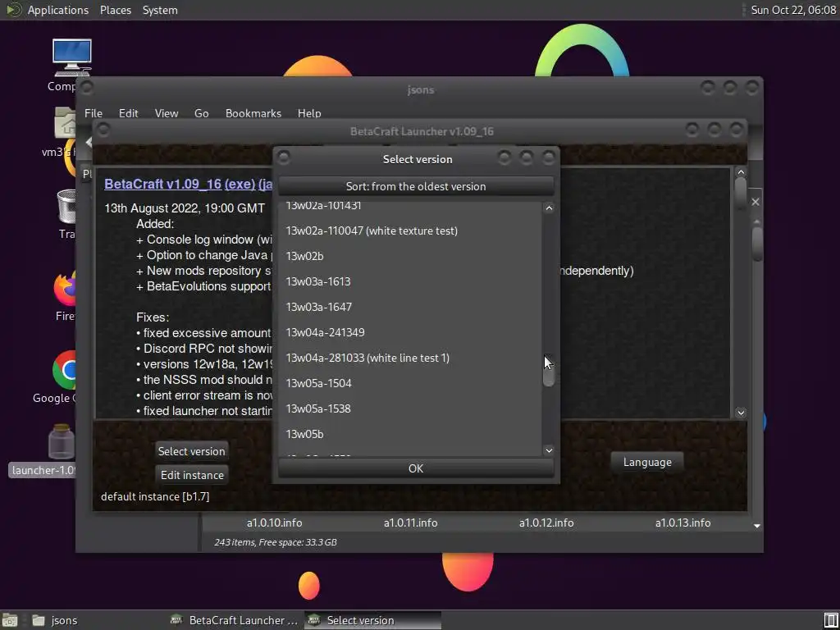The image size is (840, 630).
Task: Confirm with the OK button
Action: [416, 468]
